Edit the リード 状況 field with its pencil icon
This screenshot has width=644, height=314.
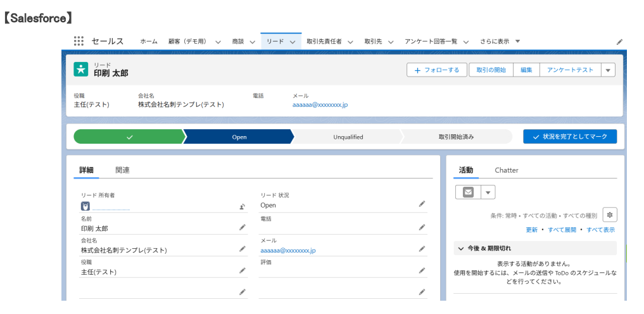[x=422, y=204]
